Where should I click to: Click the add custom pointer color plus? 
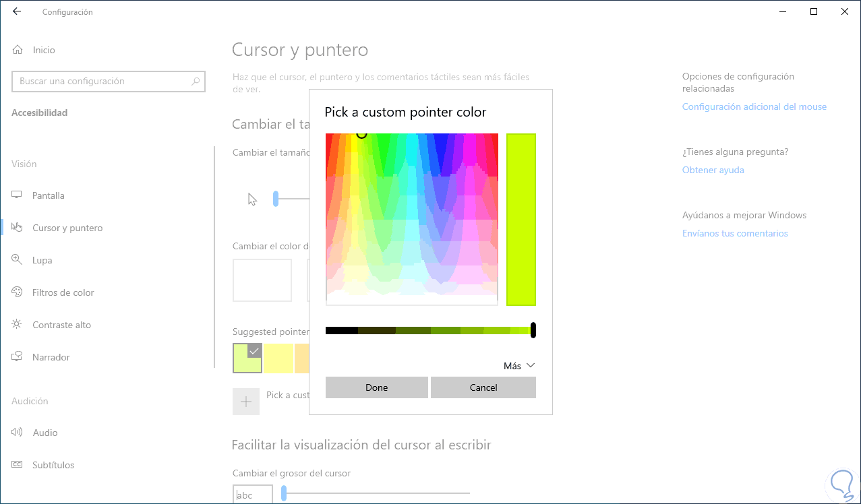pyautogui.click(x=246, y=402)
